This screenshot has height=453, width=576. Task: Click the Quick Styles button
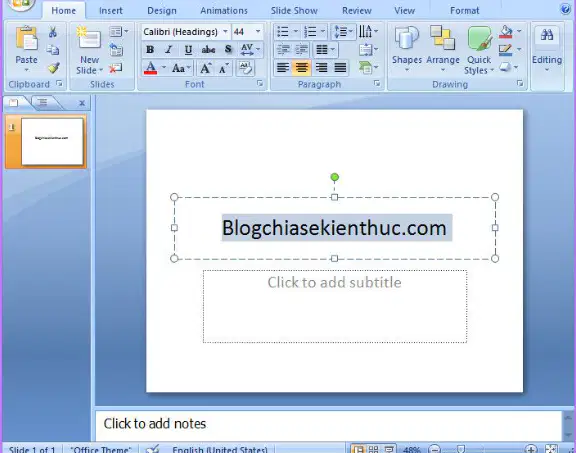click(479, 50)
